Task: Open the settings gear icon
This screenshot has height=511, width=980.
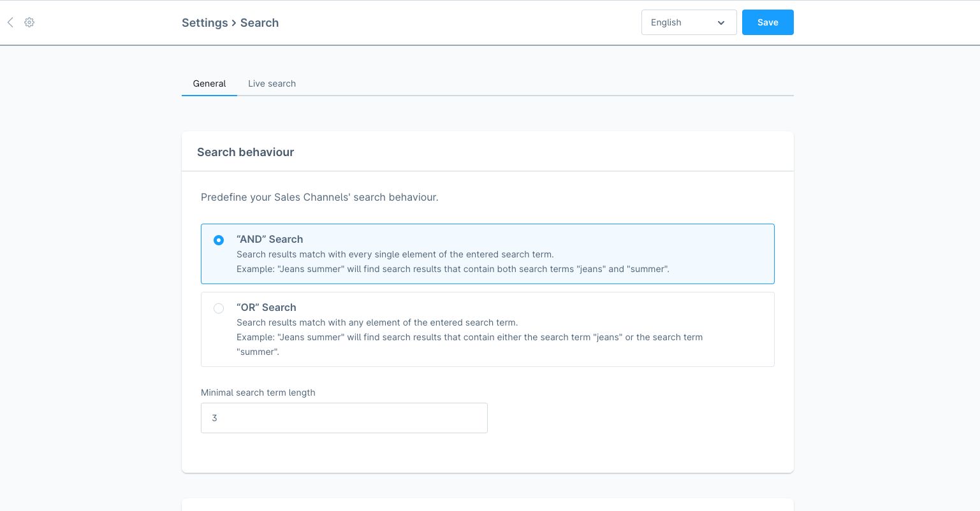Action: pyautogui.click(x=29, y=22)
